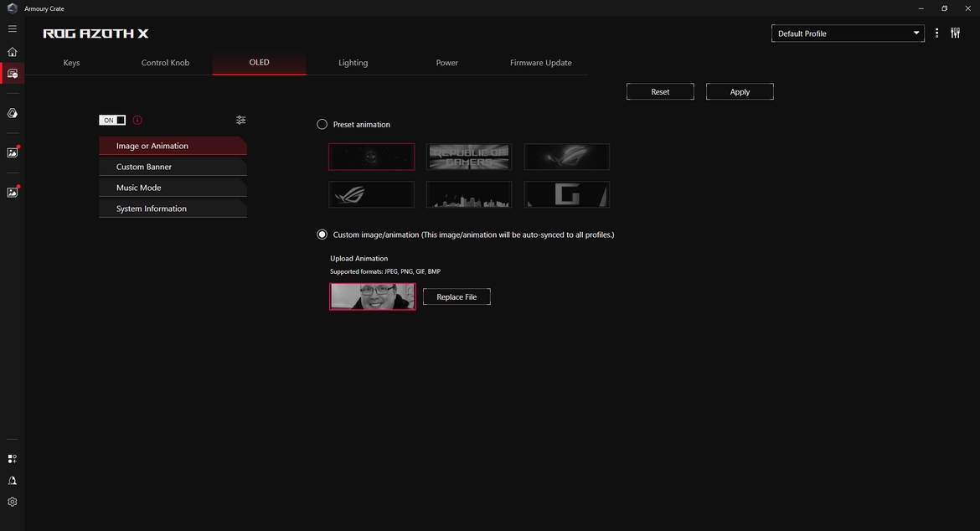Select the Custom image/animation radio button

click(x=322, y=235)
